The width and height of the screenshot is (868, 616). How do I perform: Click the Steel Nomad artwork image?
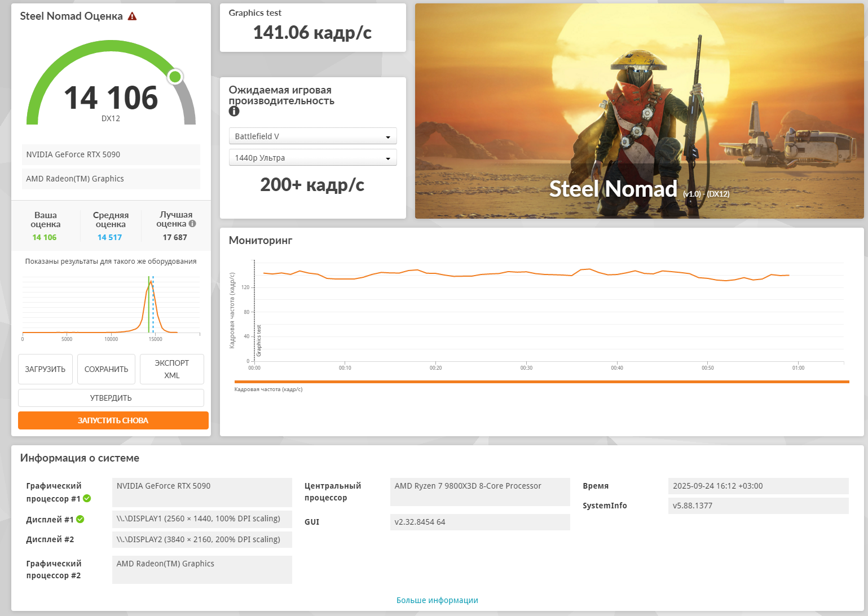click(x=640, y=111)
